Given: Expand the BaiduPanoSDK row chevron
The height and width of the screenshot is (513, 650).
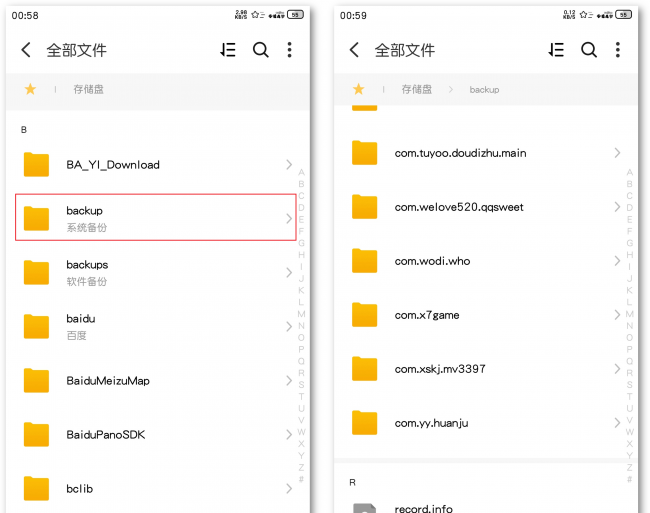Looking at the screenshot, I should pyautogui.click(x=289, y=435).
